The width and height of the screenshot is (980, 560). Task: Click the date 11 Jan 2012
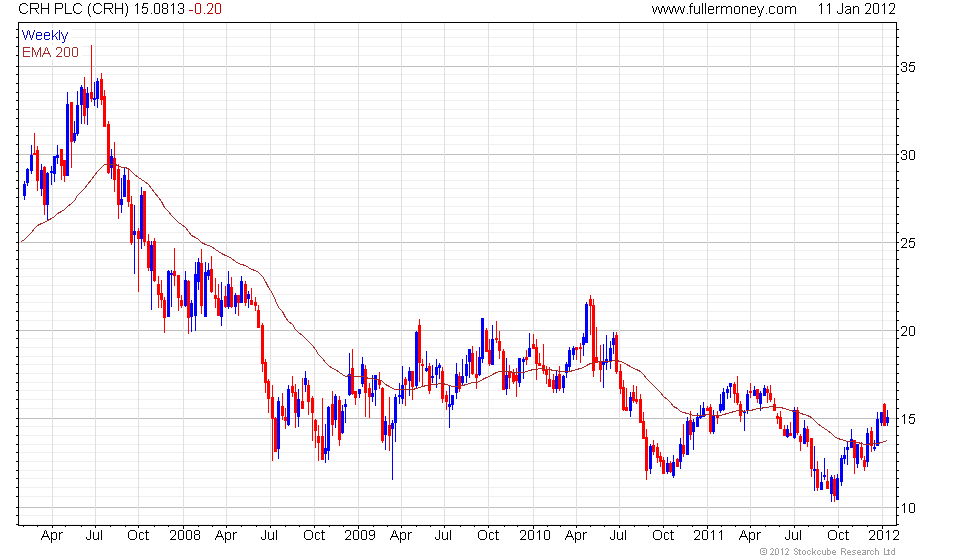coord(856,9)
